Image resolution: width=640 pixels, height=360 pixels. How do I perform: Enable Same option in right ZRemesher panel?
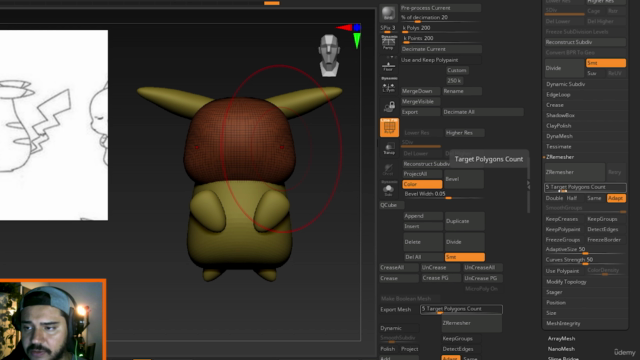click(594, 198)
